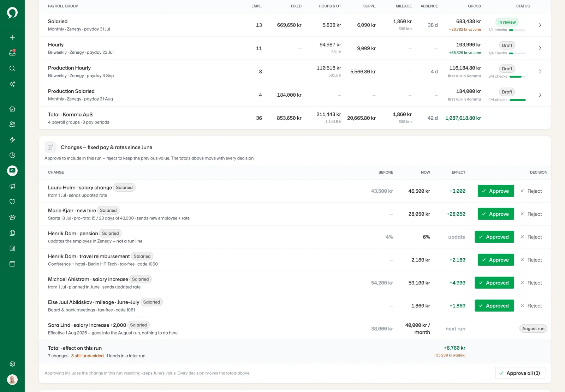Toggle Approved on Henrik Dam's pension
The height and width of the screenshot is (392, 565).
click(x=494, y=237)
